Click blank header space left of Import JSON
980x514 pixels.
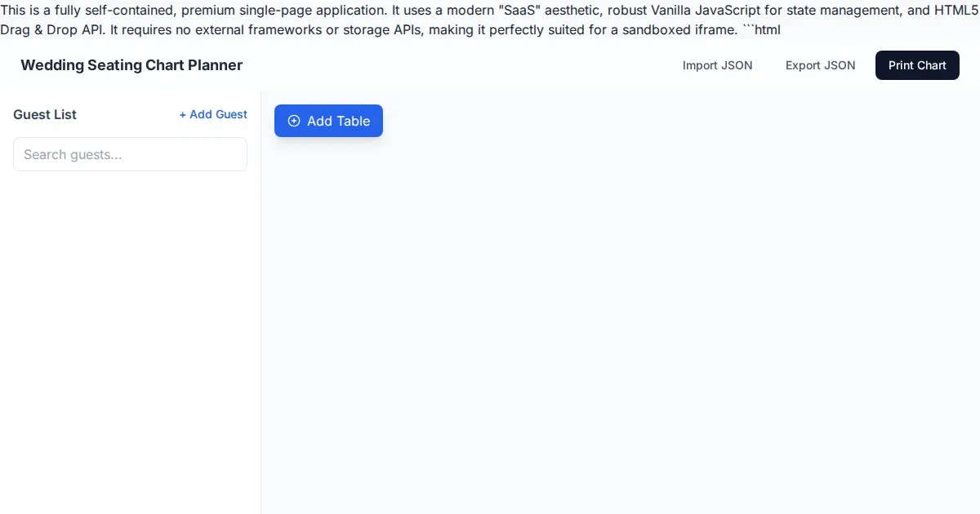(x=457, y=65)
